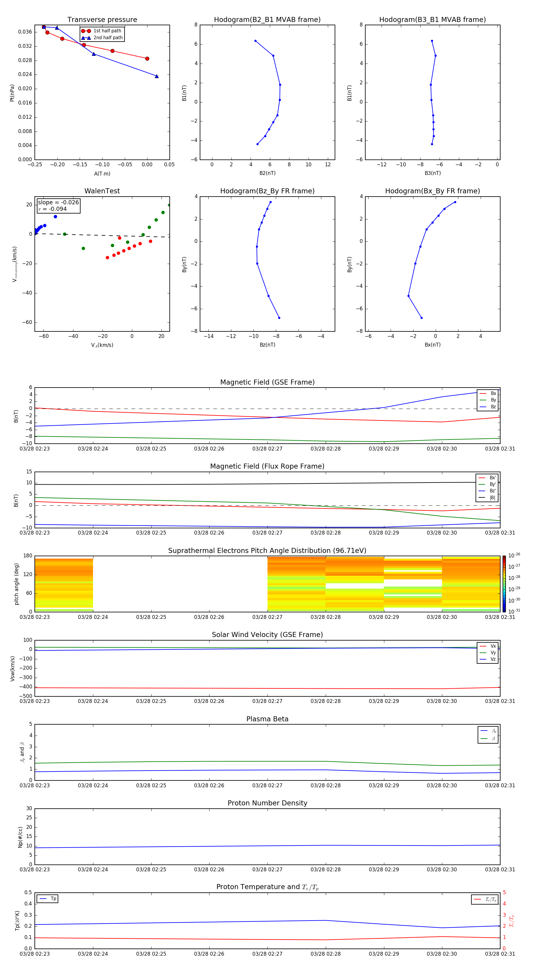Click the 'Vsw(km/s)' y-axis label
The width and height of the screenshot is (535, 980).
coord(12,668)
